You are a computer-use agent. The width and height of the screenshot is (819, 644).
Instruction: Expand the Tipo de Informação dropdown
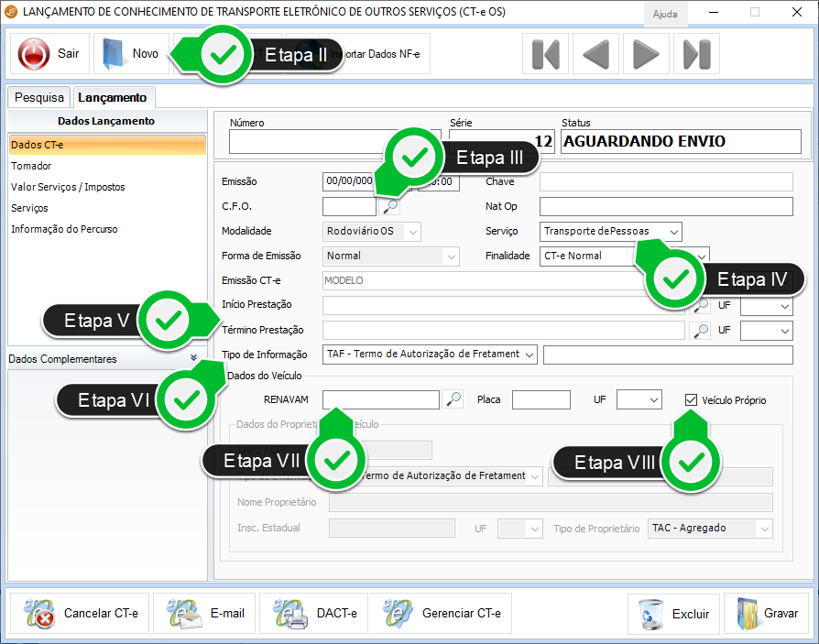[x=529, y=355]
